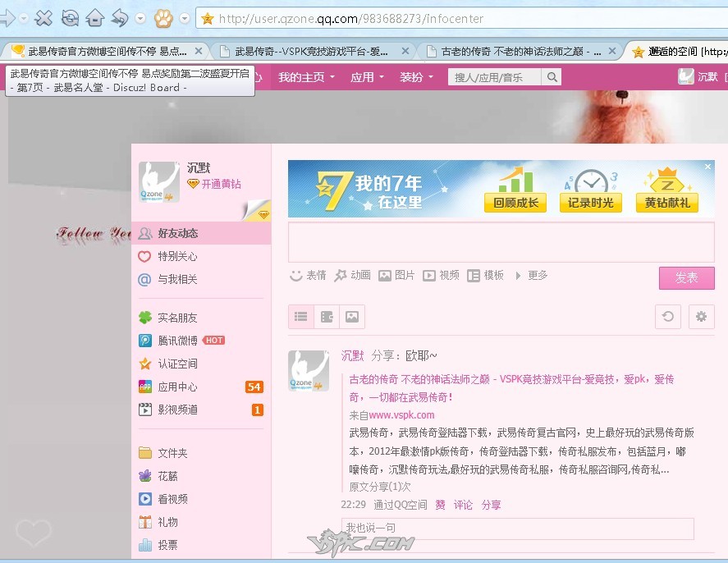The image size is (728, 563).
Task: Click the paw print toolbar icon
Action: coord(163,19)
